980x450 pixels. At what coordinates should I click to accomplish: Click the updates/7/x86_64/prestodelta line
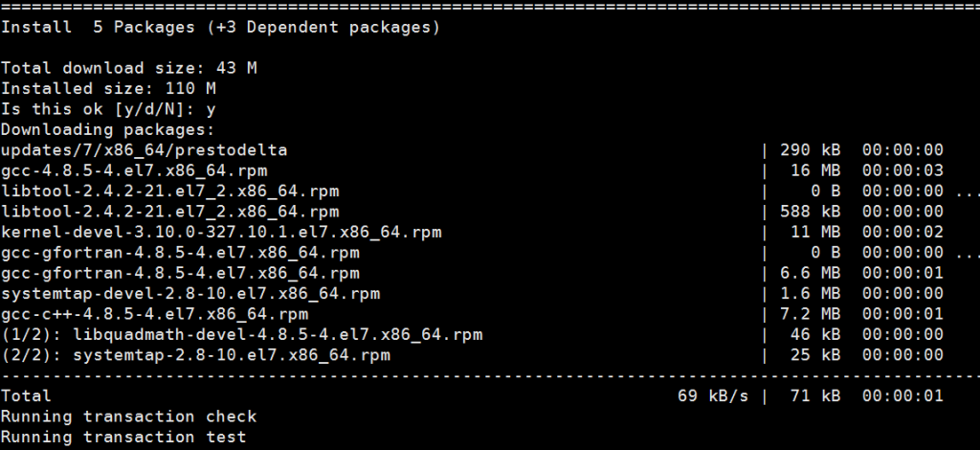click(x=472, y=150)
